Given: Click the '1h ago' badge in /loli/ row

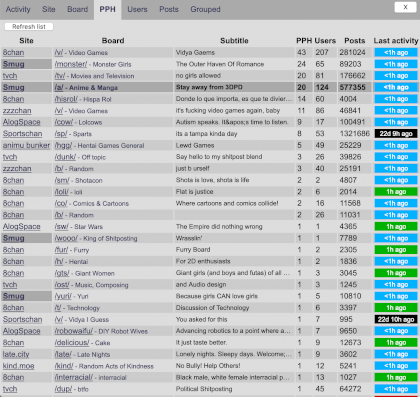Looking at the screenshot, I should pos(396,192).
